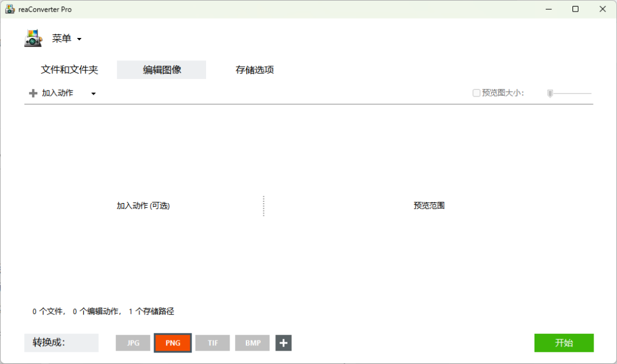Click the 加入动作 (可选) placeholder text
Image resolution: width=617 pixels, height=364 pixels.
pyautogui.click(x=143, y=206)
